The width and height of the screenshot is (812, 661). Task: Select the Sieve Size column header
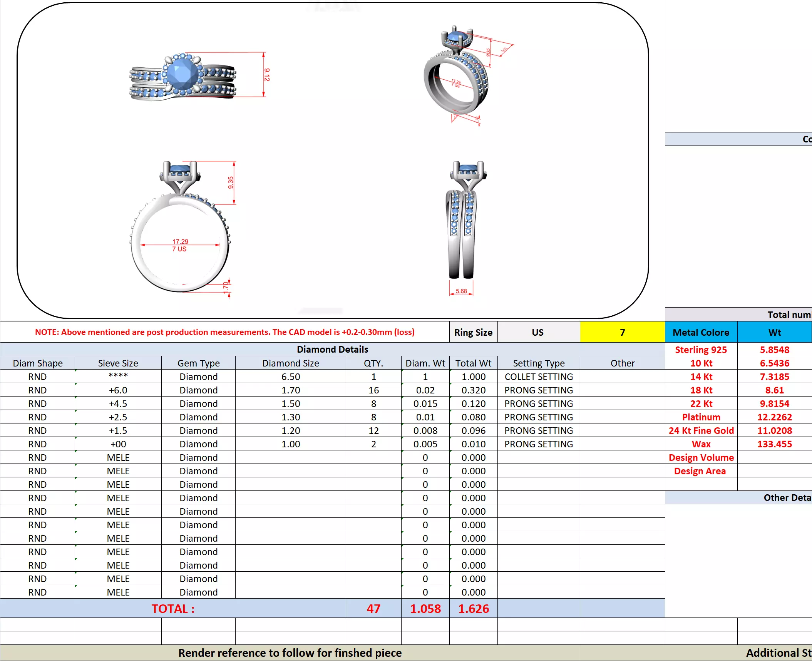tap(118, 363)
